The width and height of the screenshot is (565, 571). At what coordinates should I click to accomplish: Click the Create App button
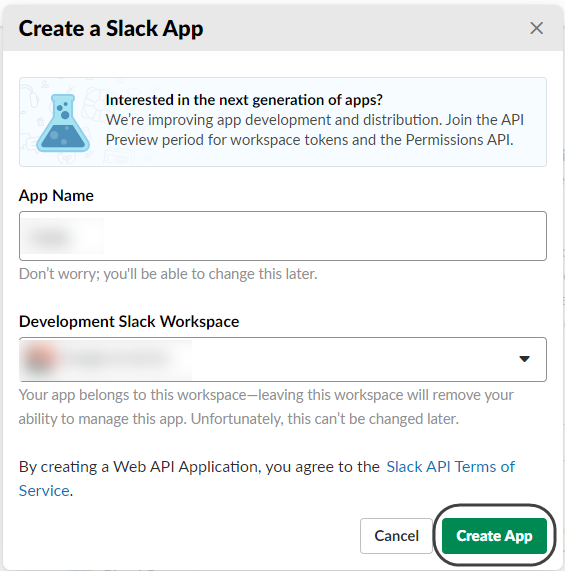tap(494, 536)
